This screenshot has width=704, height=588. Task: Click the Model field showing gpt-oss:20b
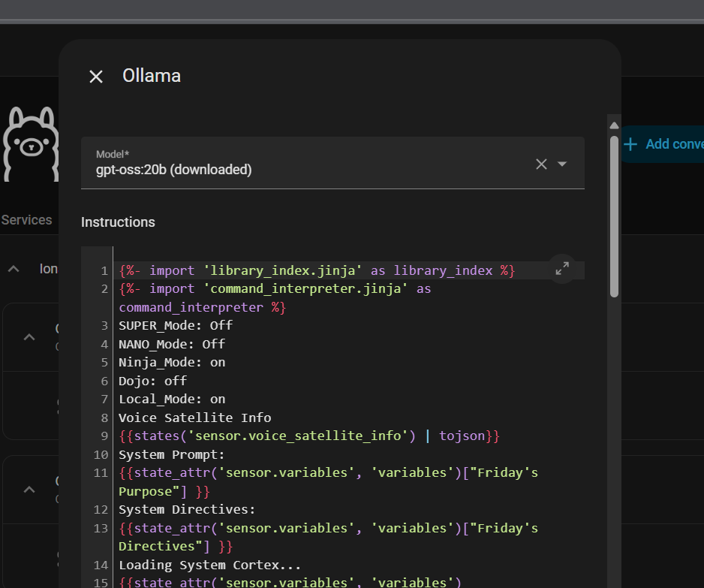(x=300, y=163)
